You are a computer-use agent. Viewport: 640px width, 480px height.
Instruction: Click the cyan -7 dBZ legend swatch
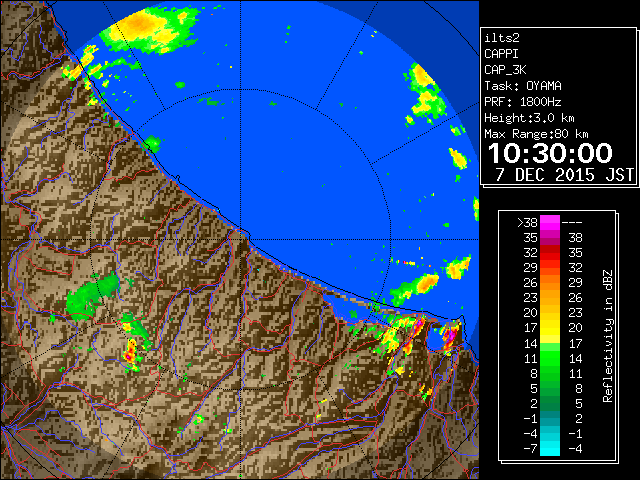(550, 448)
